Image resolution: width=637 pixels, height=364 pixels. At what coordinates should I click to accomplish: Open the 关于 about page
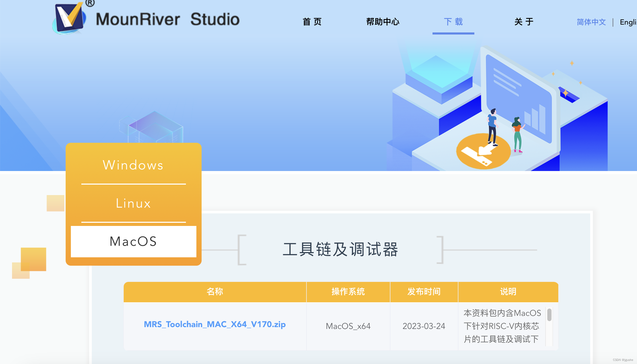(x=524, y=22)
